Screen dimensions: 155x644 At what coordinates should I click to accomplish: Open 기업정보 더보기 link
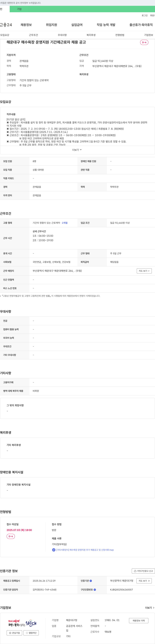click(150, 608)
